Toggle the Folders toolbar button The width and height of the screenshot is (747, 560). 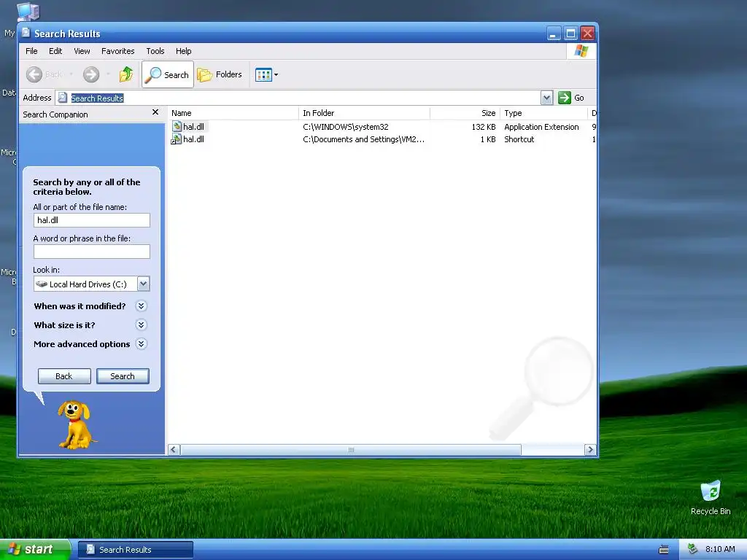[x=220, y=74]
